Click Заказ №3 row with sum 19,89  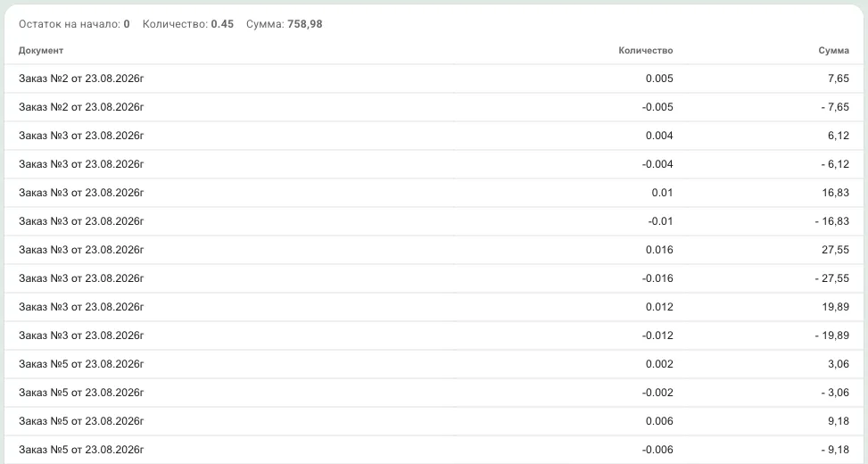(x=434, y=307)
